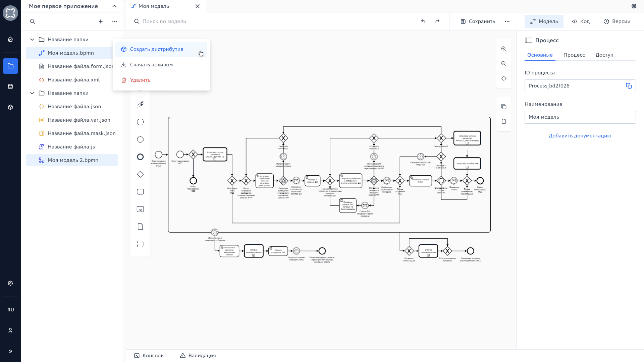Viewport: 644px width, 362px height.
Task: Click the zoom out icon on canvas
Action: (503, 64)
